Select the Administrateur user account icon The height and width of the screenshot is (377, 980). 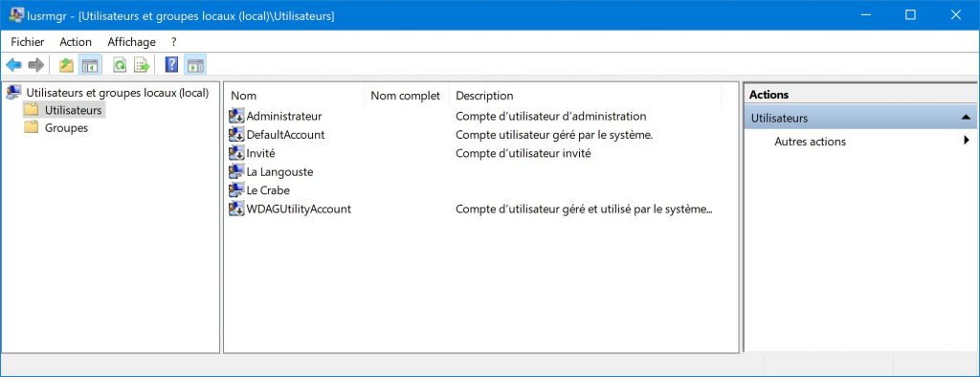(x=236, y=117)
